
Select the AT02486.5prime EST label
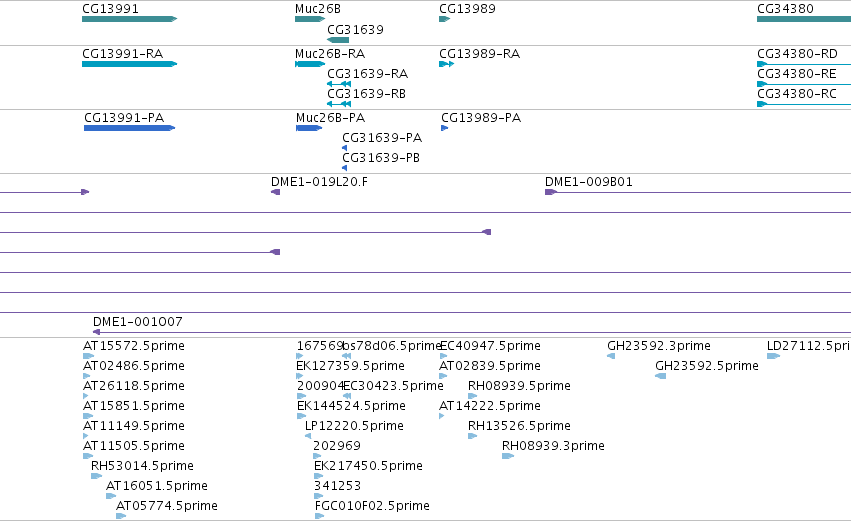pyautogui.click(x=134, y=366)
